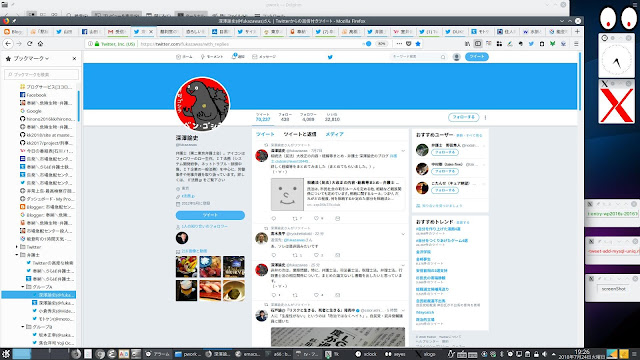
Task: Go to the Firefox home page icon
Action: coord(40,44)
